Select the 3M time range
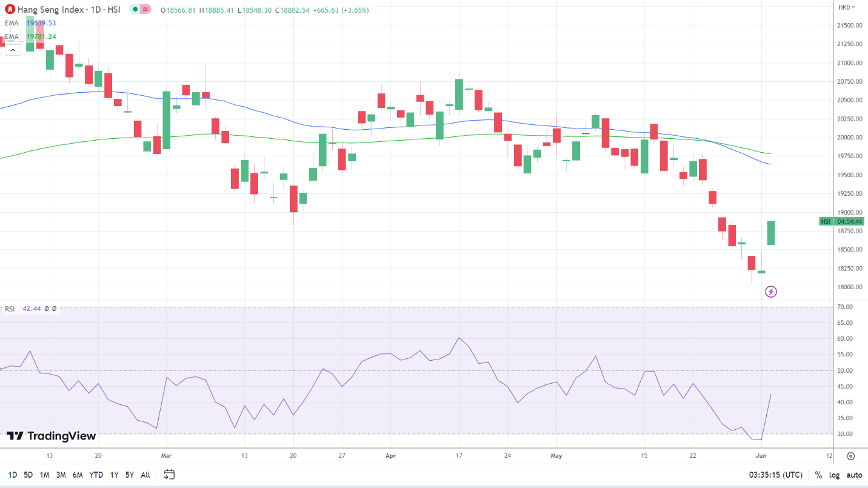 coord(61,475)
